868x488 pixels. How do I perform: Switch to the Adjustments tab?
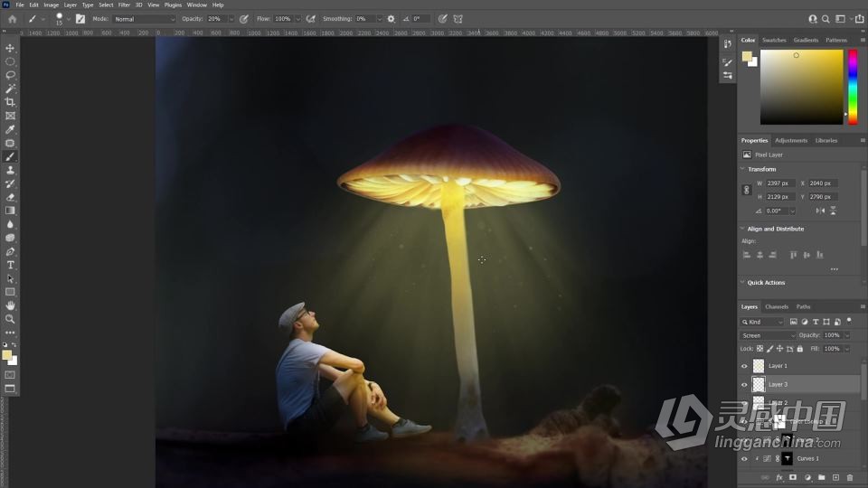pyautogui.click(x=790, y=141)
